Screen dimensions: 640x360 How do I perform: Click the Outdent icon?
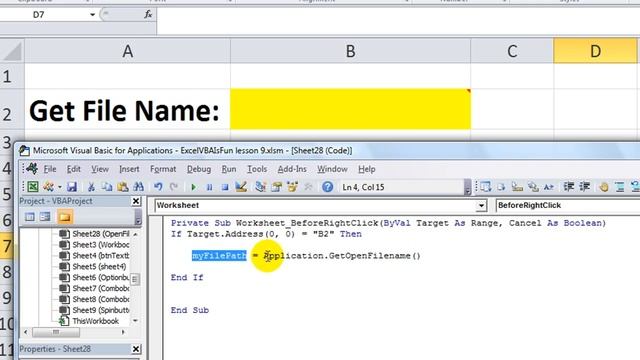584,187
